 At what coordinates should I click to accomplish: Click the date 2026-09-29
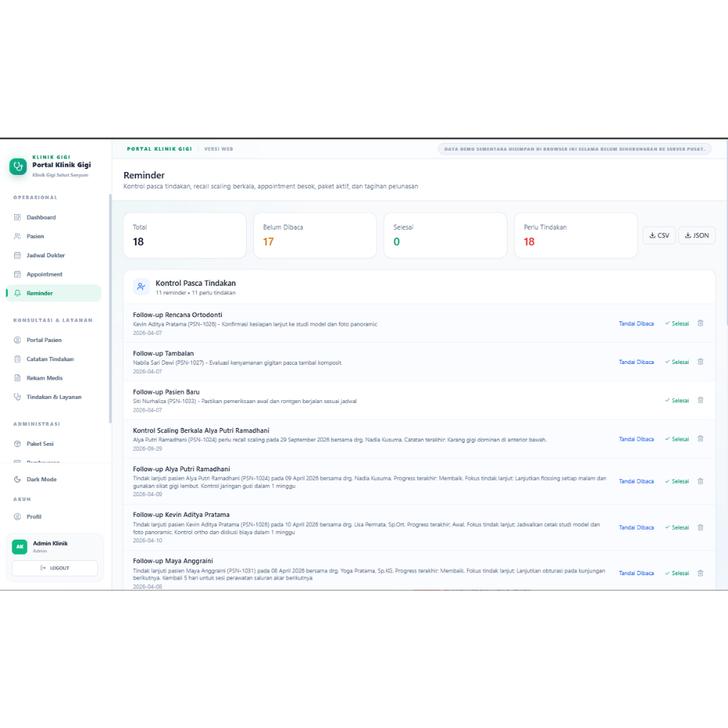coord(147,449)
